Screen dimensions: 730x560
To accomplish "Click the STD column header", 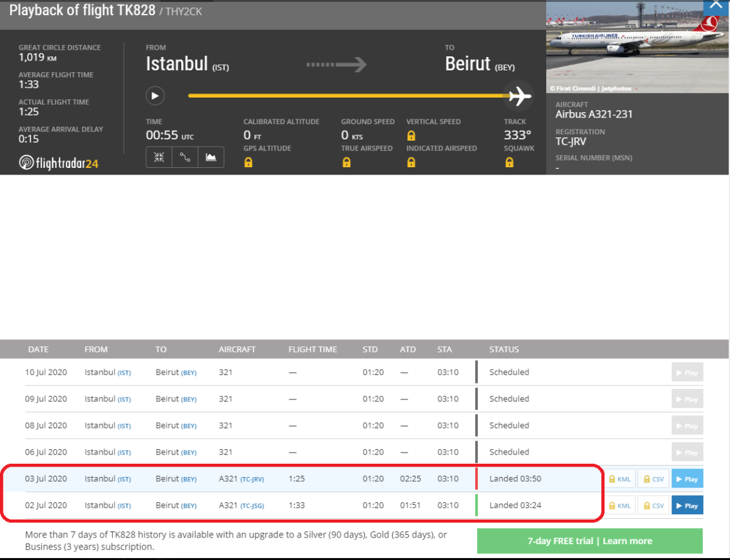I will click(370, 349).
